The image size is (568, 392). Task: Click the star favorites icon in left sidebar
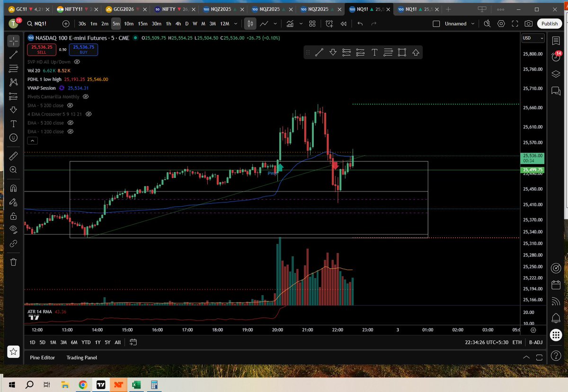click(14, 351)
